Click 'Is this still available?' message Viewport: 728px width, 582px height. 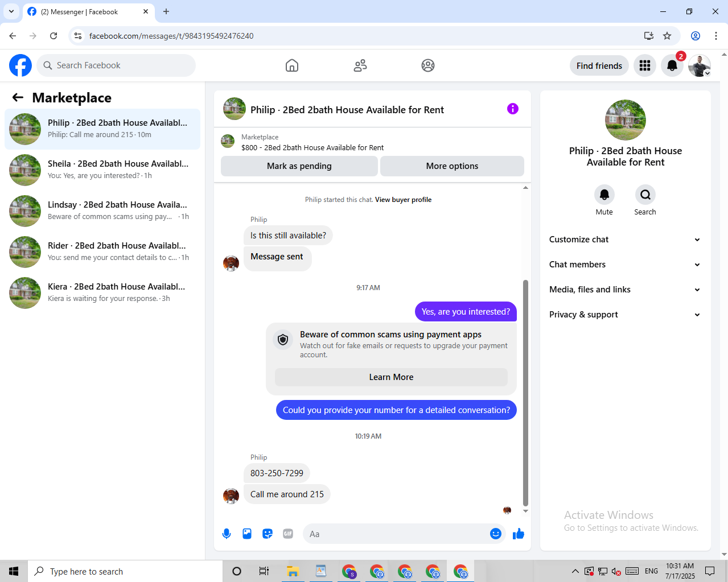coord(288,236)
